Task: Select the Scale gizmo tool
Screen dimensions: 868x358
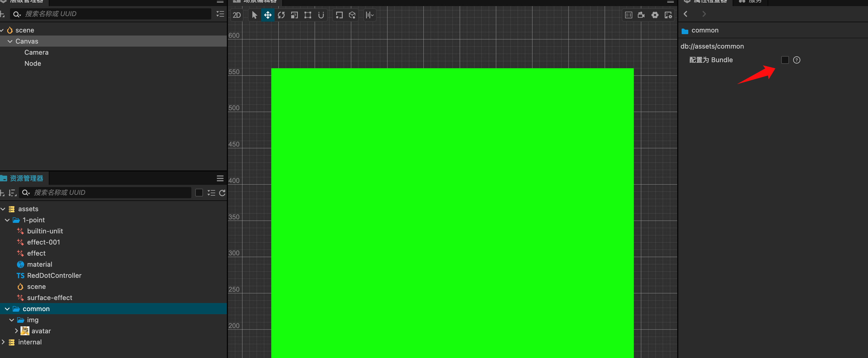Action: click(x=294, y=15)
